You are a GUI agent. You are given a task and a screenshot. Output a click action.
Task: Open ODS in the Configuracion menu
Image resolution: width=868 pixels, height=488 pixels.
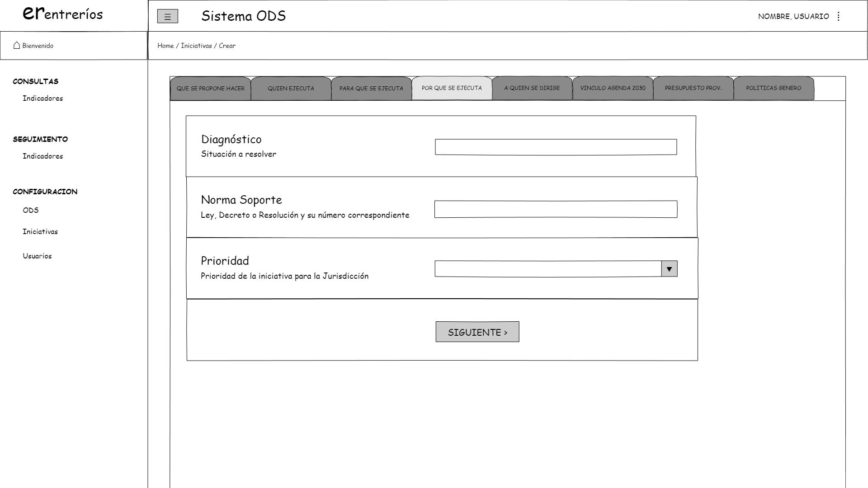(31, 210)
